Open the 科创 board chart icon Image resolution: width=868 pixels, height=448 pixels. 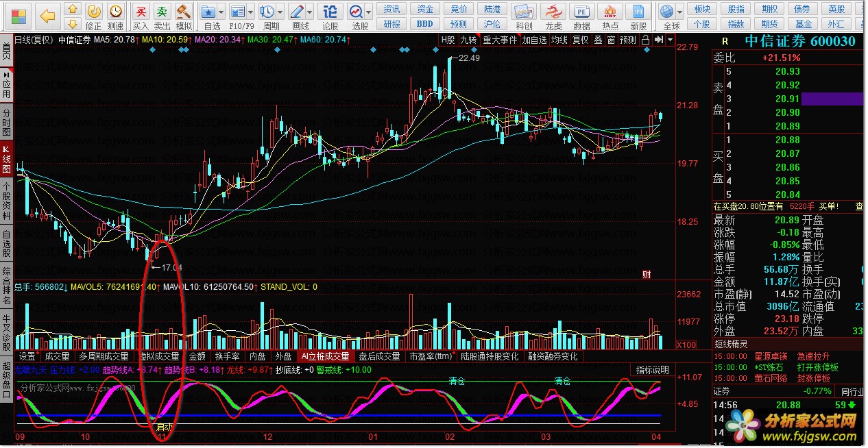[x=525, y=16]
